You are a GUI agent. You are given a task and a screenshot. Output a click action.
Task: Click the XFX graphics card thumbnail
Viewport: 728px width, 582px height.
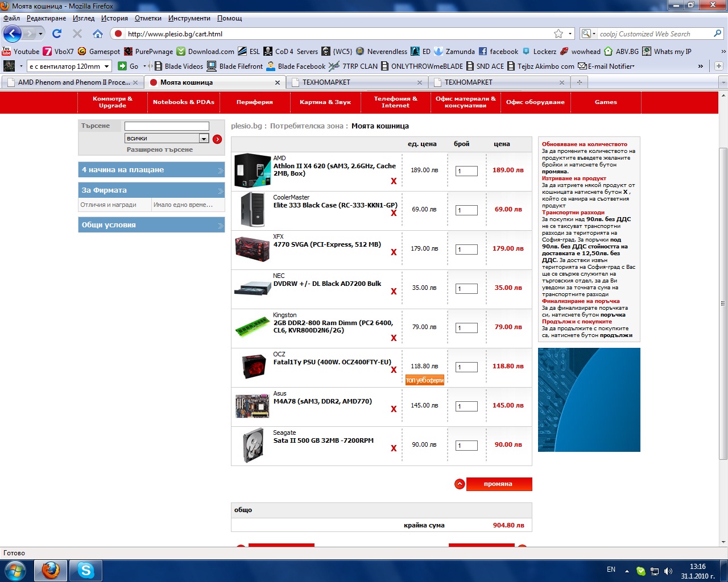coord(252,249)
